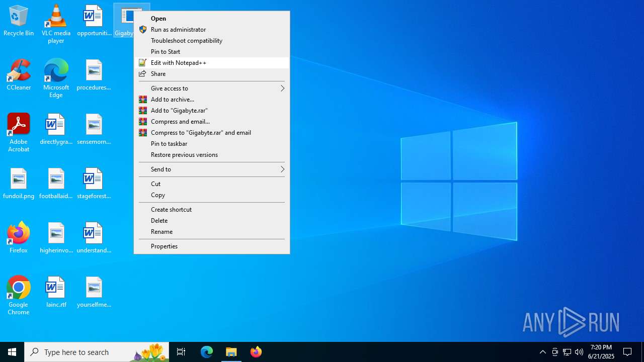Viewport: 644px width, 362px height.
Task: Select the Adobe Acrobat desktop shortcut
Action: pos(19,133)
